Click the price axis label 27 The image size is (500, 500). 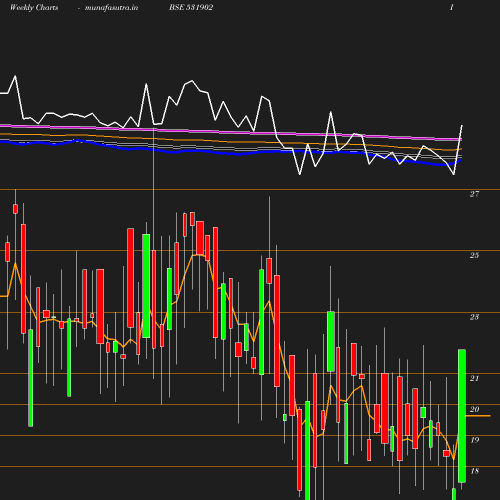[474, 194]
